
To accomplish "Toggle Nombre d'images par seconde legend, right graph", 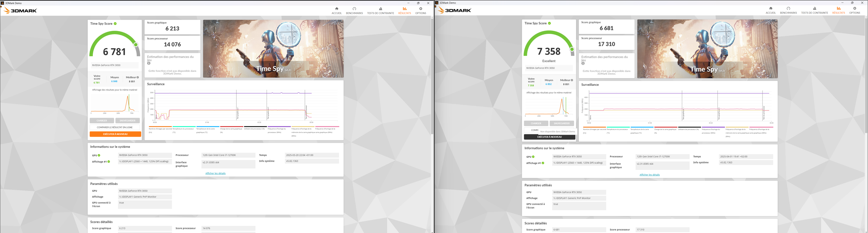I will [595, 131].
